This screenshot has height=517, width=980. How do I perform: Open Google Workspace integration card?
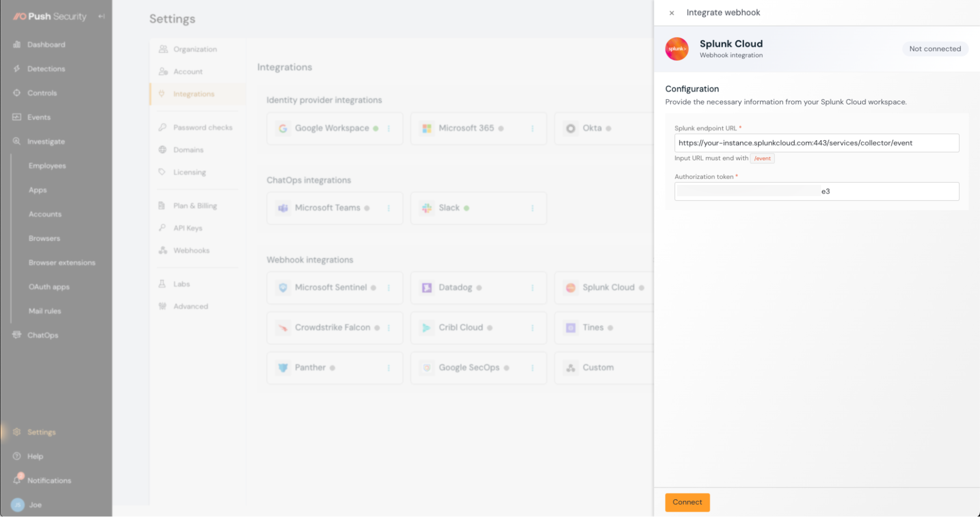(334, 129)
